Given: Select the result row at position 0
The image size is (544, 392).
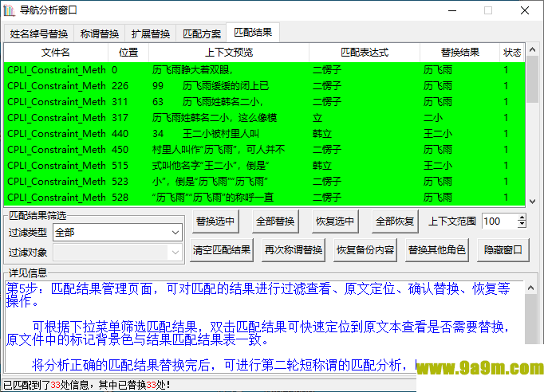Looking at the screenshot, I should pyautogui.click(x=264, y=70).
